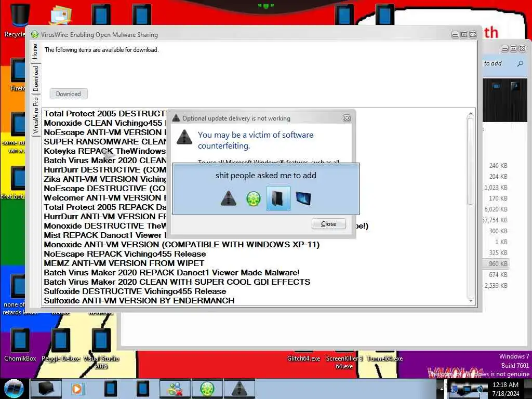Open the ChomikBox desktop shortcut
Screen dimensions: 532x399
click(x=20, y=344)
